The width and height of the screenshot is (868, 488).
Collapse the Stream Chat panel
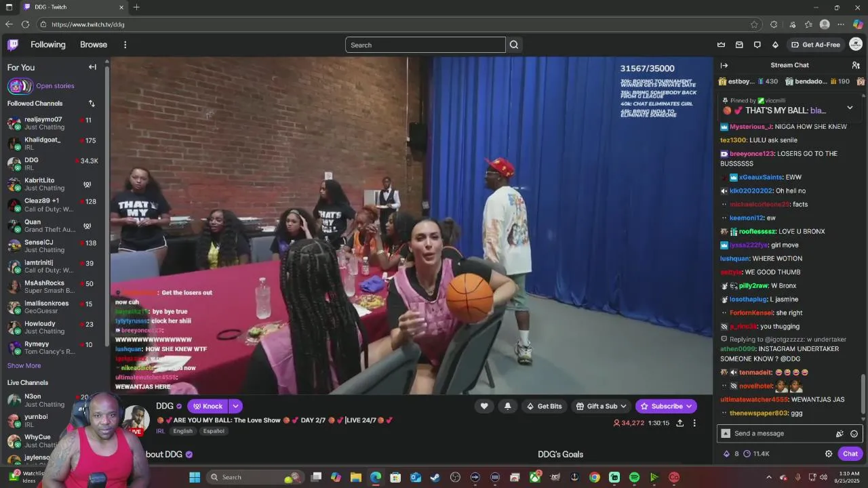click(724, 65)
